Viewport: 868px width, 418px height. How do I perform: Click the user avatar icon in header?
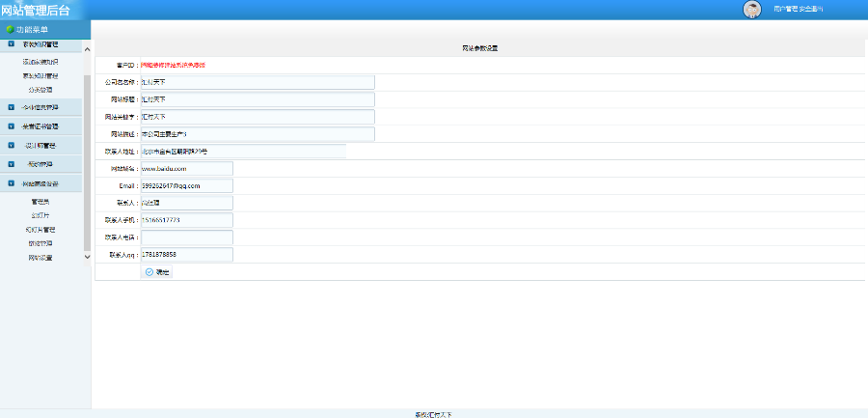(751, 10)
